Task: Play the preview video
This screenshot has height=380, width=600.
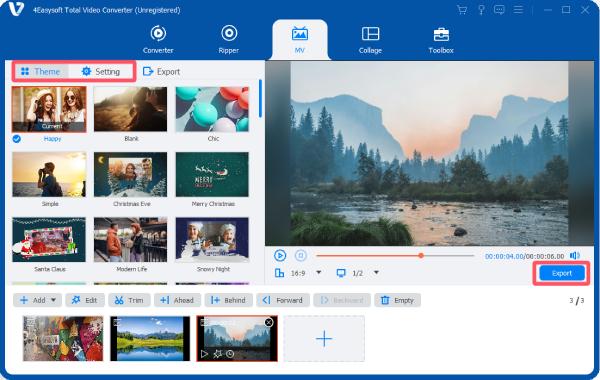Action: 280,255
